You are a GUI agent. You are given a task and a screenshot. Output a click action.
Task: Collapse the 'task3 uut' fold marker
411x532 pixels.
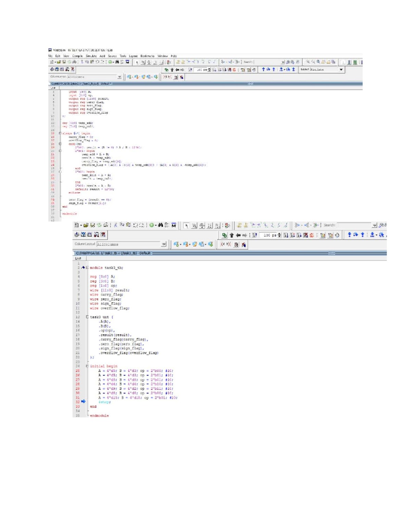(x=87, y=317)
